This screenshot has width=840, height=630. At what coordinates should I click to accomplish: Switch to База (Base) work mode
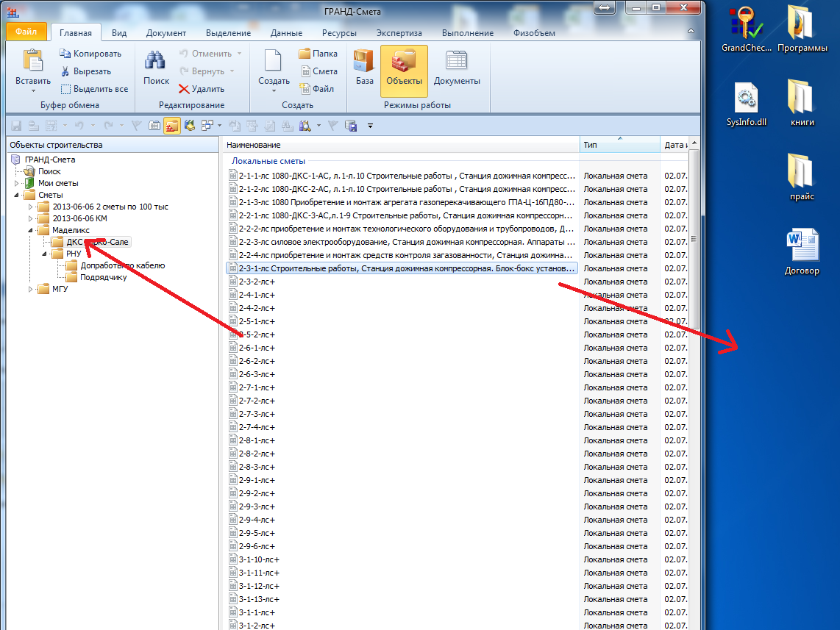click(x=364, y=68)
